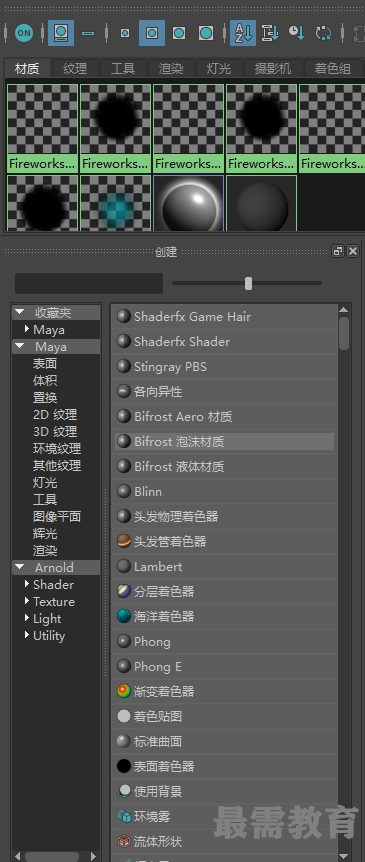The image size is (365, 862).
Task: Open the 摄影机 tab
Action: (x=272, y=69)
